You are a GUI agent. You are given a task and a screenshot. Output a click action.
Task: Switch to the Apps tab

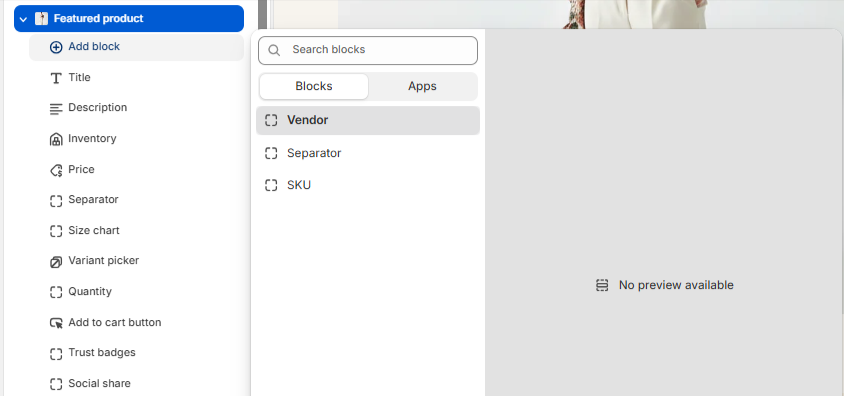click(423, 87)
